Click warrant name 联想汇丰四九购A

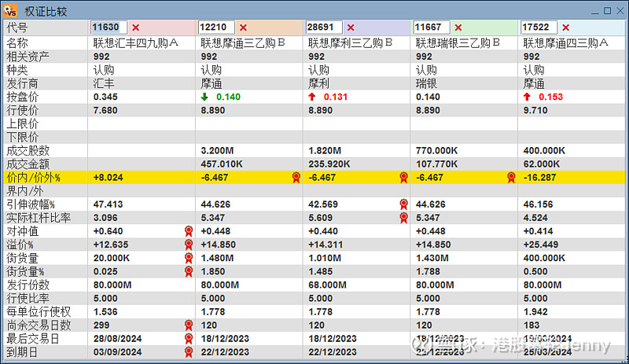coord(135,43)
